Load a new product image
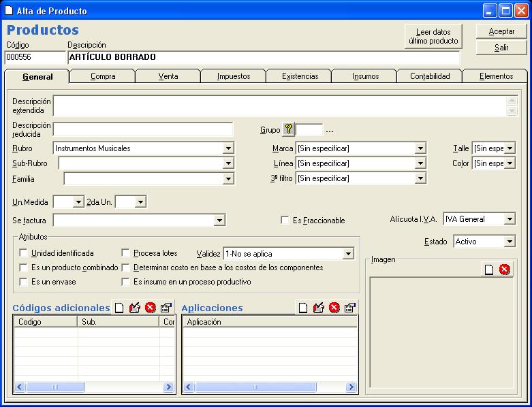Viewport: 532px width, 407px height. pos(489,270)
